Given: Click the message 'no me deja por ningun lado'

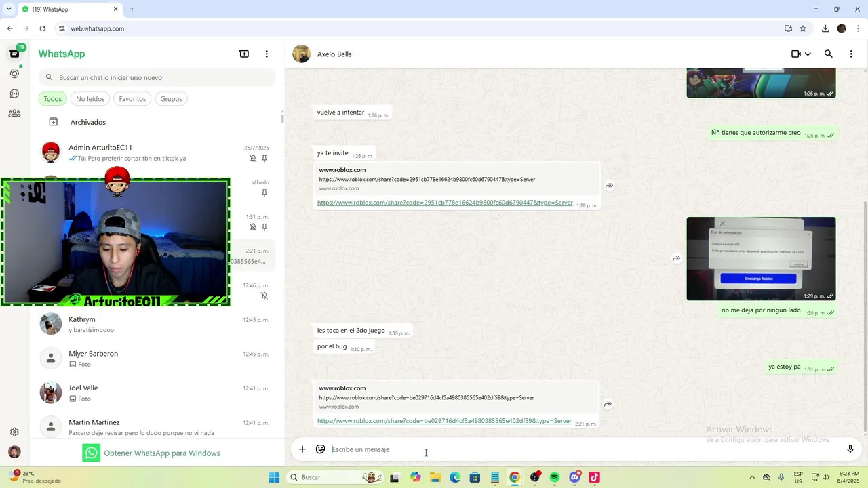Looking at the screenshot, I should pyautogui.click(x=761, y=310).
